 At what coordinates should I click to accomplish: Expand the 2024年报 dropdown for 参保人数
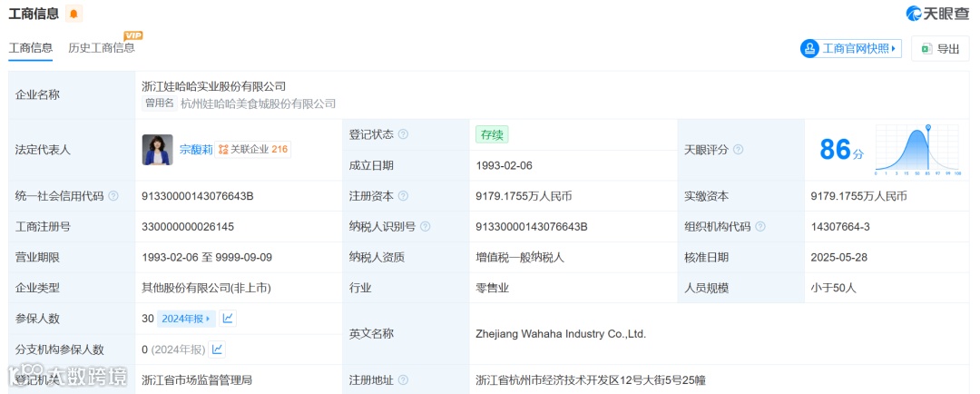(186, 319)
